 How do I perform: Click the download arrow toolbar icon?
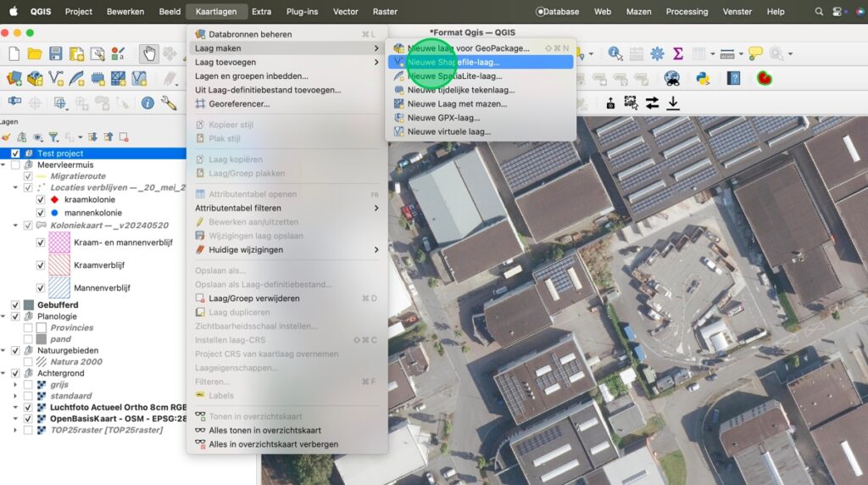pyautogui.click(x=673, y=103)
